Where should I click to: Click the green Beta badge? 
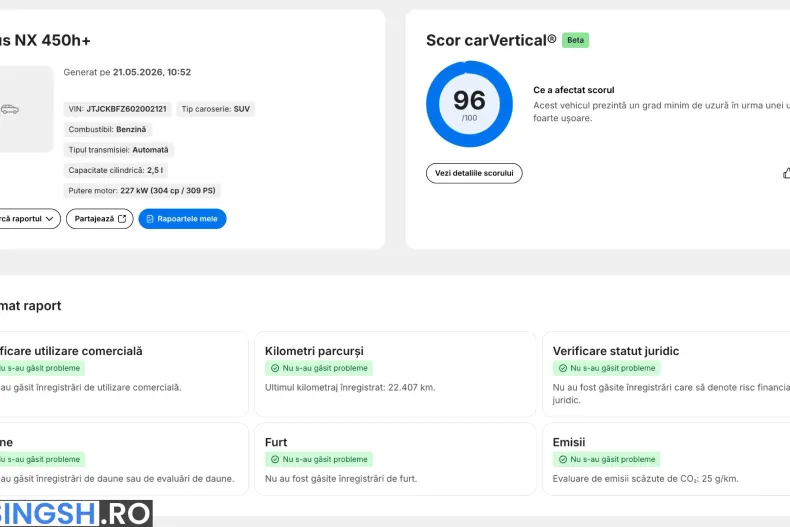point(575,40)
